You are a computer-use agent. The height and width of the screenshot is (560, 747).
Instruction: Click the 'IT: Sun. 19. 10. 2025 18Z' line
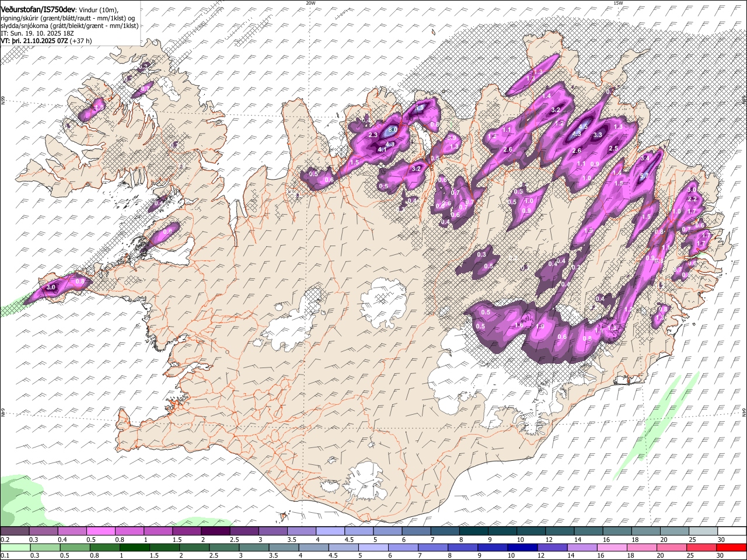(37, 34)
